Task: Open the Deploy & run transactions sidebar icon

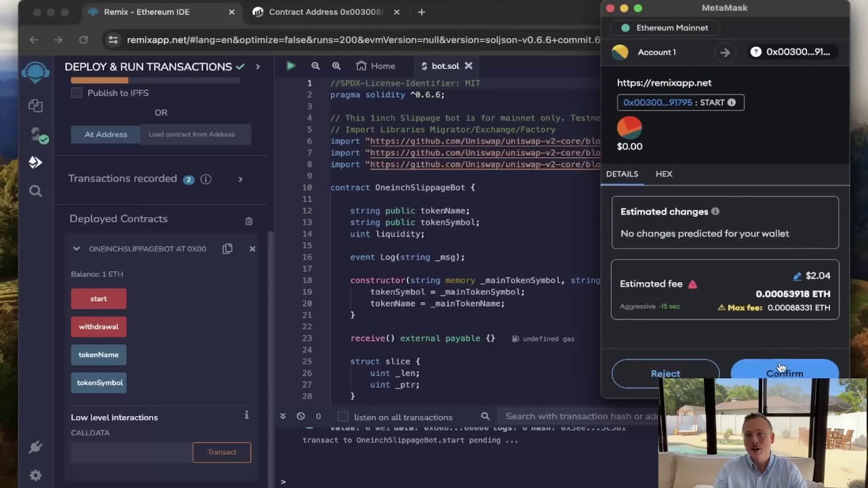Action: click(x=35, y=162)
